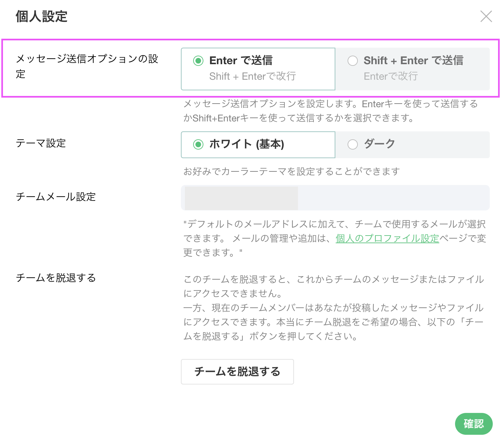
Task: Select the 'Enter で送信' radio button
Action: click(198, 61)
